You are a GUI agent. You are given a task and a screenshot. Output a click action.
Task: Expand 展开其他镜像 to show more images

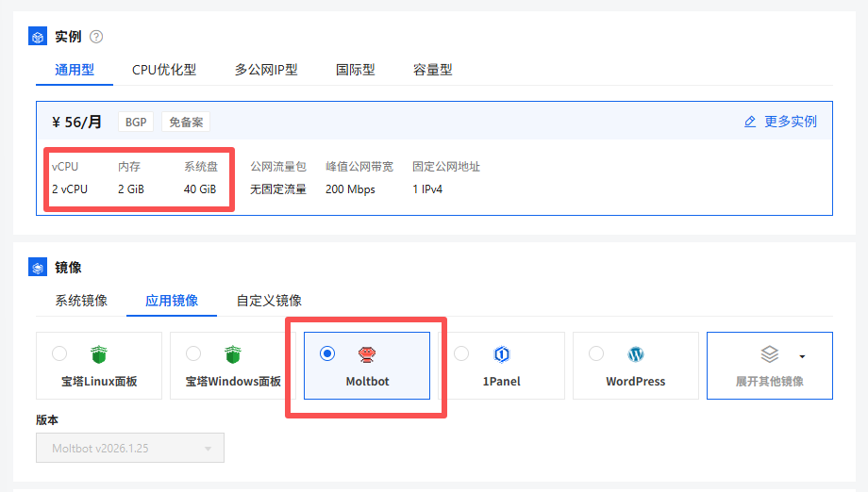tap(769, 381)
